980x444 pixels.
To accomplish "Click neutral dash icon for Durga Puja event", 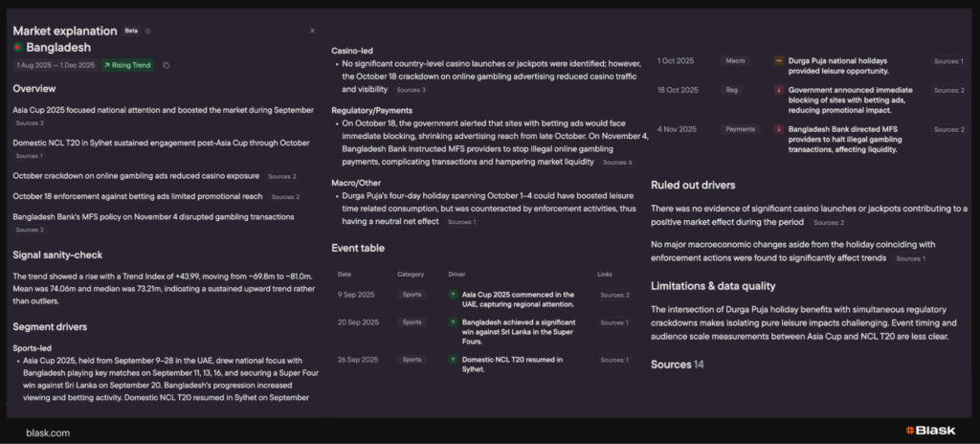I will [779, 61].
